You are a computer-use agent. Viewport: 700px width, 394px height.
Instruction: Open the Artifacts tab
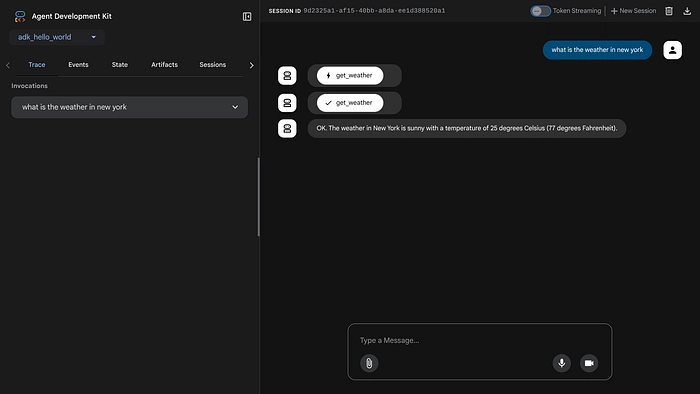tap(164, 65)
